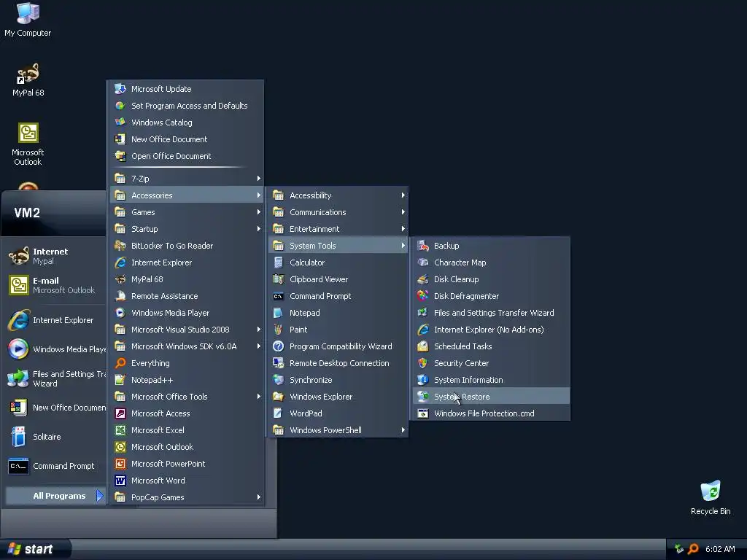
Task: Select Program Compatibility Wizard
Action: 338,346
